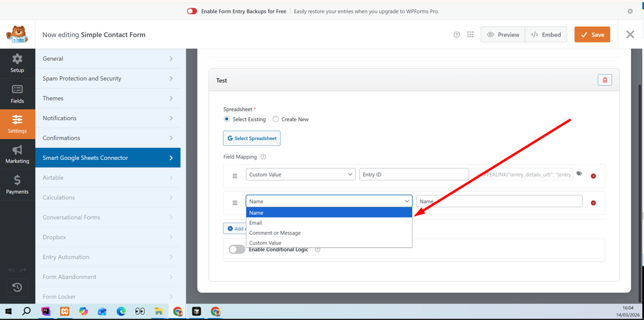Image resolution: width=644 pixels, height=320 pixels.
Task: Open the Setup panel icon
Action: [x=17, y=63]
